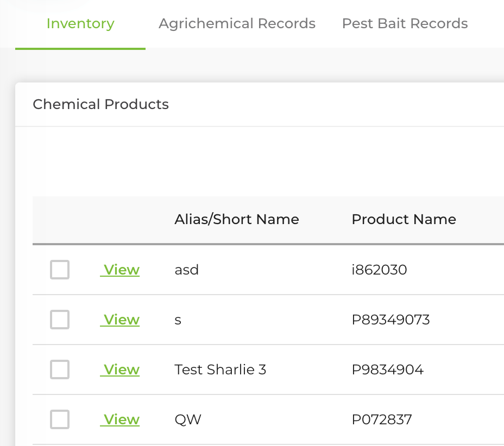The width and height of the screenshot is (504, 446).
Task: Click View for product P89349073
Action: click(x=121, y=320)
